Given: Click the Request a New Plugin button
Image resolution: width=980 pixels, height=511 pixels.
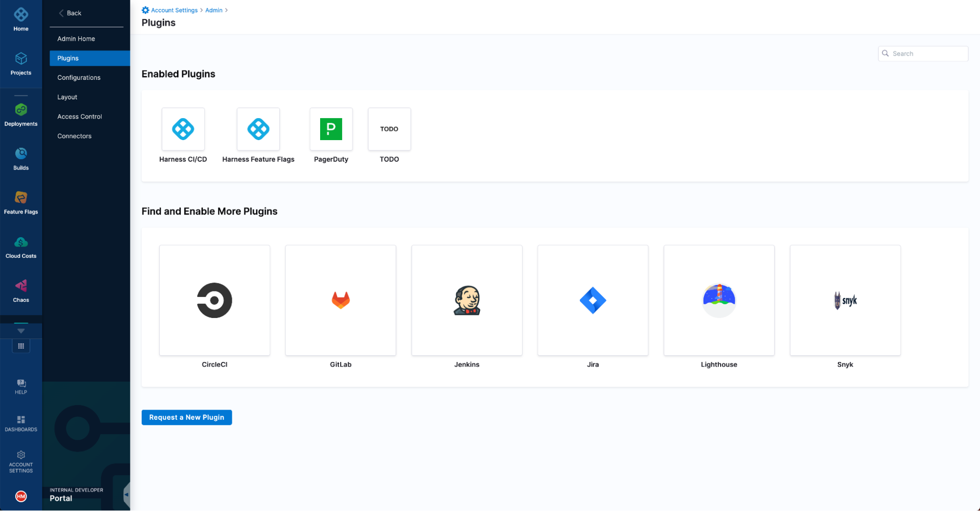Looking at the screenshot, I should coord(186,417).
